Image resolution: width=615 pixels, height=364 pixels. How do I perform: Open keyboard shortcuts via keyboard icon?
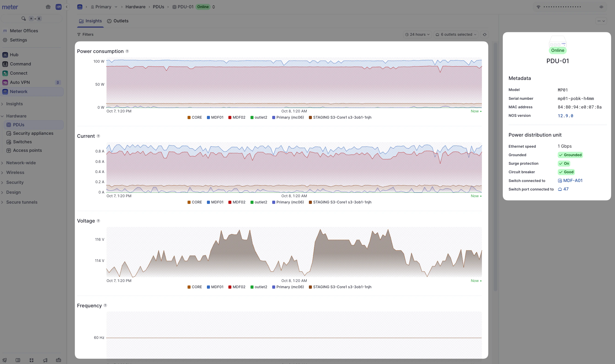click(x=58, y=360)
